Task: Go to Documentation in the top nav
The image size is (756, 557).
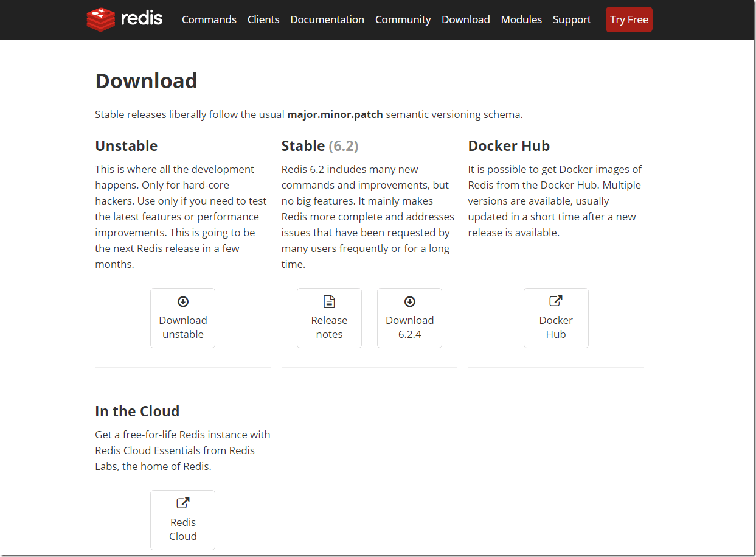Action: coord(327,19)
